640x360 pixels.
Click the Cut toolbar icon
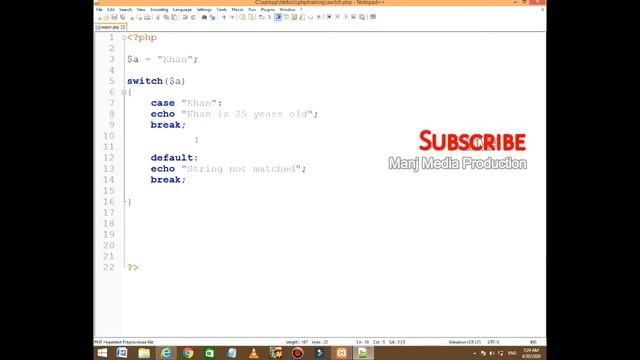(x=158, y=17)
